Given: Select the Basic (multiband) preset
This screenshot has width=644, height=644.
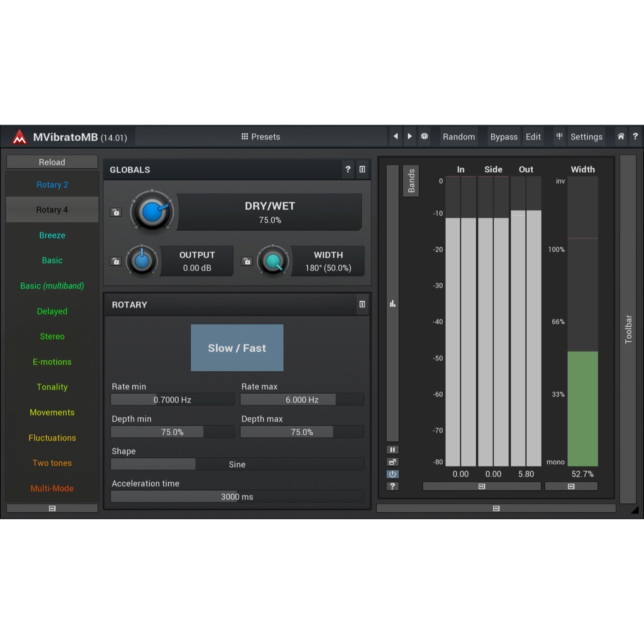Looking at the screenshot, I should point(52,286).
